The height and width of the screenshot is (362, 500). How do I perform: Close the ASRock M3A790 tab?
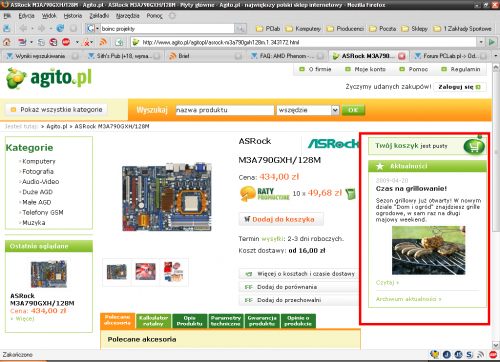(x=402, y=56)
